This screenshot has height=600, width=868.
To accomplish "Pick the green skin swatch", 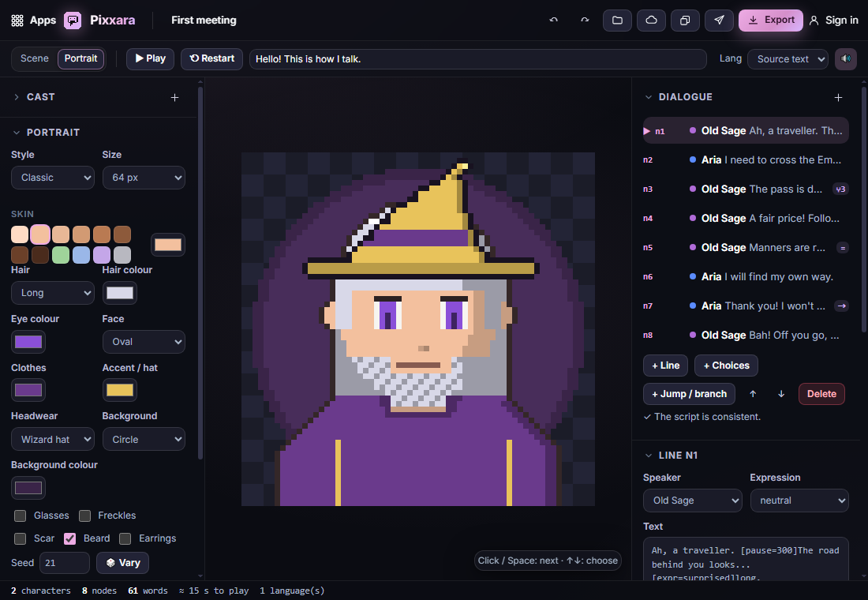I will 61,255.
